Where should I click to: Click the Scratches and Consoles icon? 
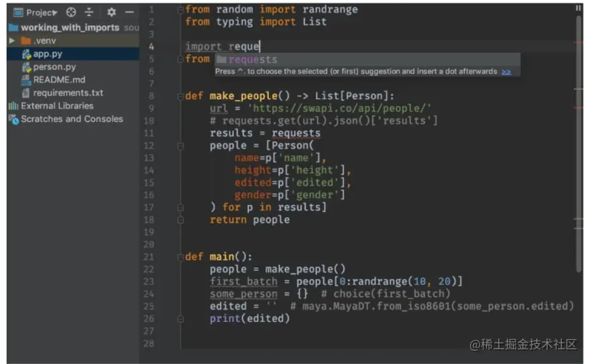[13, 119]
